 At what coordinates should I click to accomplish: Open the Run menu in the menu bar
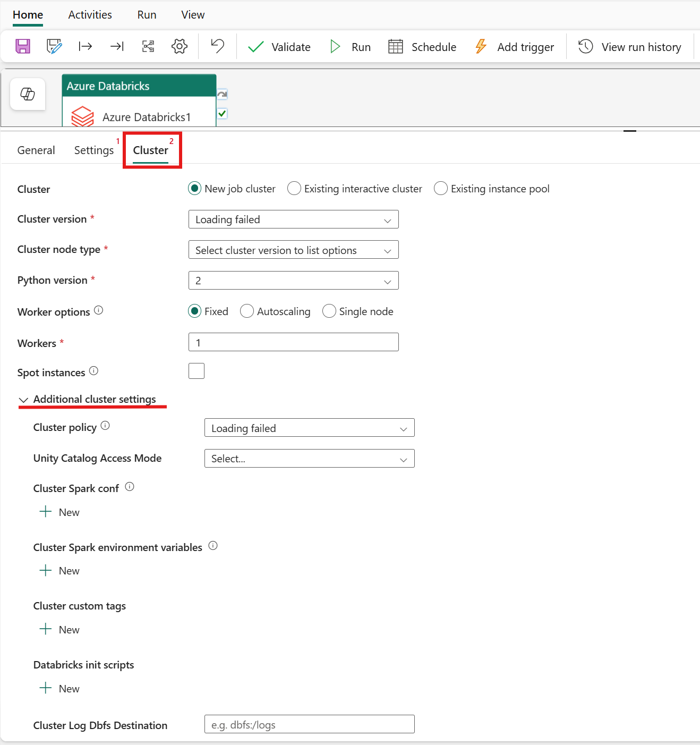pos(146,14)
